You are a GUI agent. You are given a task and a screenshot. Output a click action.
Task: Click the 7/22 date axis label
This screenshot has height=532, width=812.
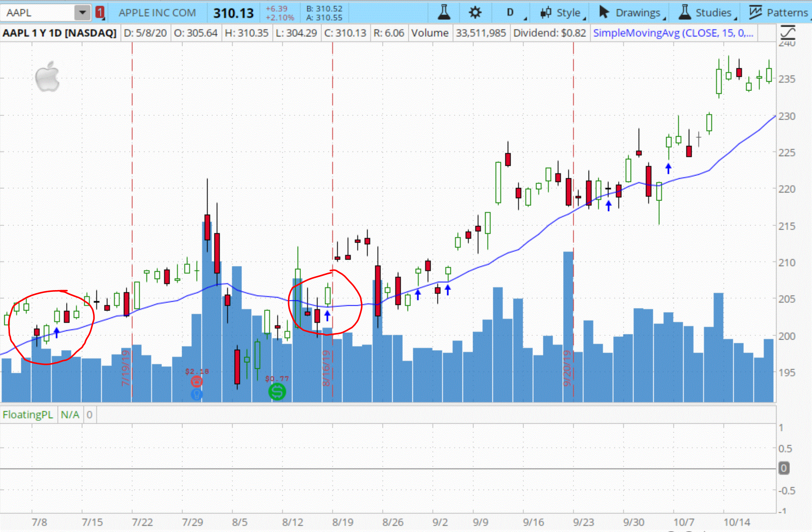(x=143, y=522)
